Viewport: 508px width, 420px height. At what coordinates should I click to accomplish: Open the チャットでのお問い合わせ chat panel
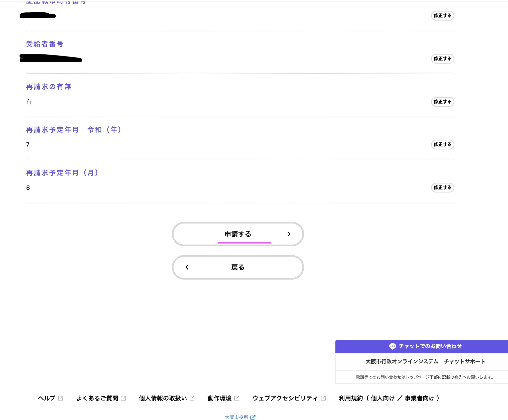coord(430,346)
